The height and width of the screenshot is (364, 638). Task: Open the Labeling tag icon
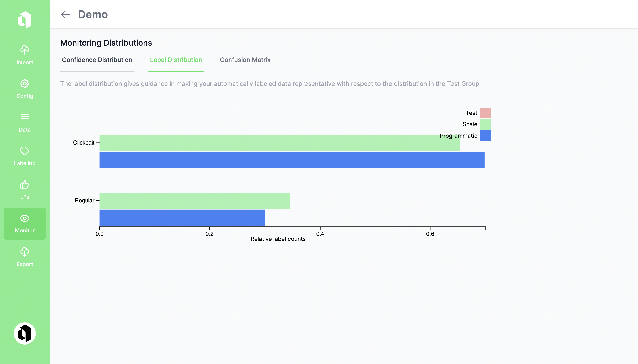[25, 156]
